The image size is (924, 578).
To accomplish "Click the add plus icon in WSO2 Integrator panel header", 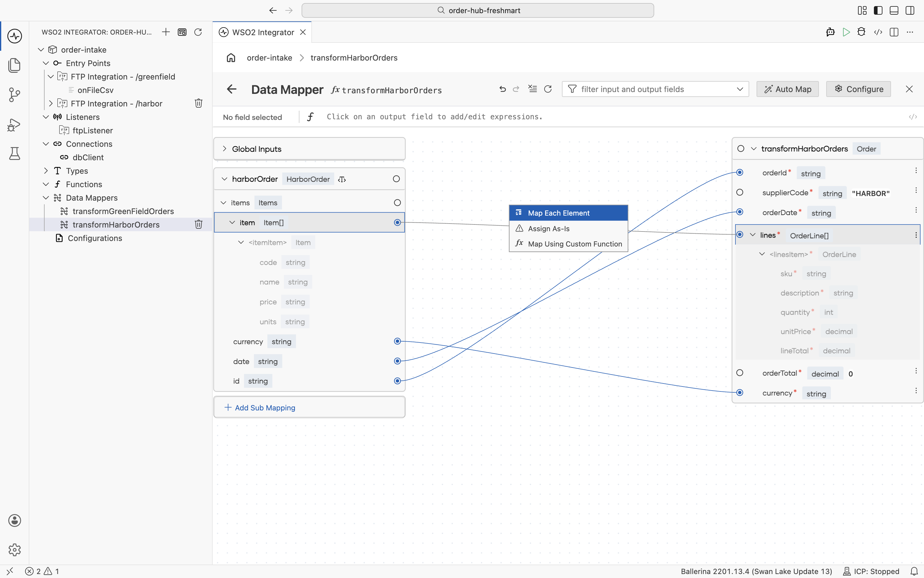I will [166, 32].
